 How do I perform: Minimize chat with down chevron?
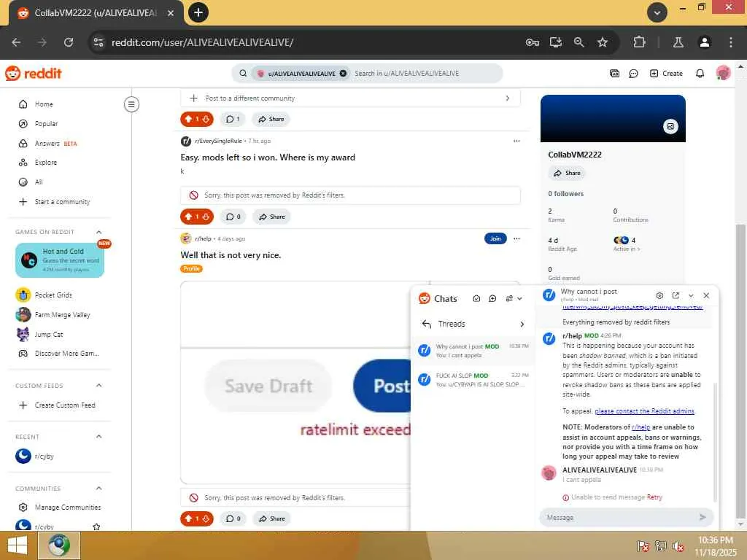click(x=691, y=295)
